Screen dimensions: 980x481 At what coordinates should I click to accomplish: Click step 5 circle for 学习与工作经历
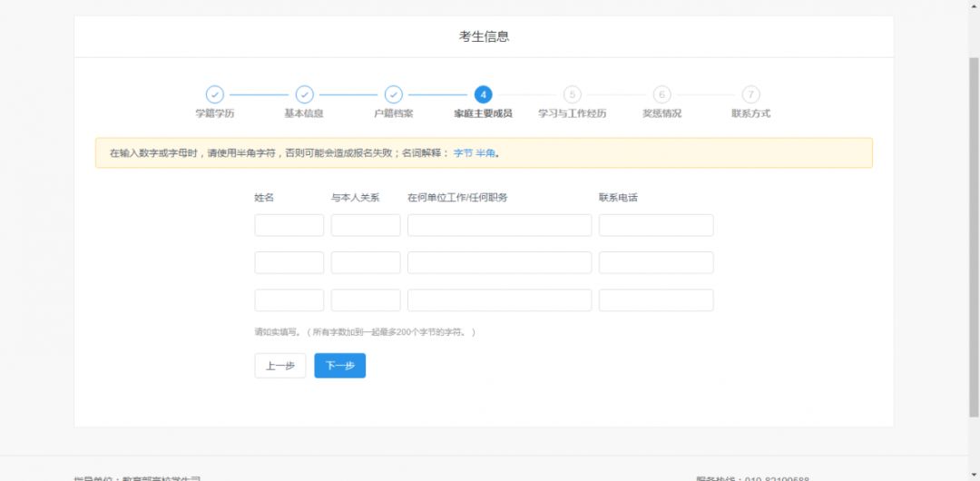[x=572, y=94]
